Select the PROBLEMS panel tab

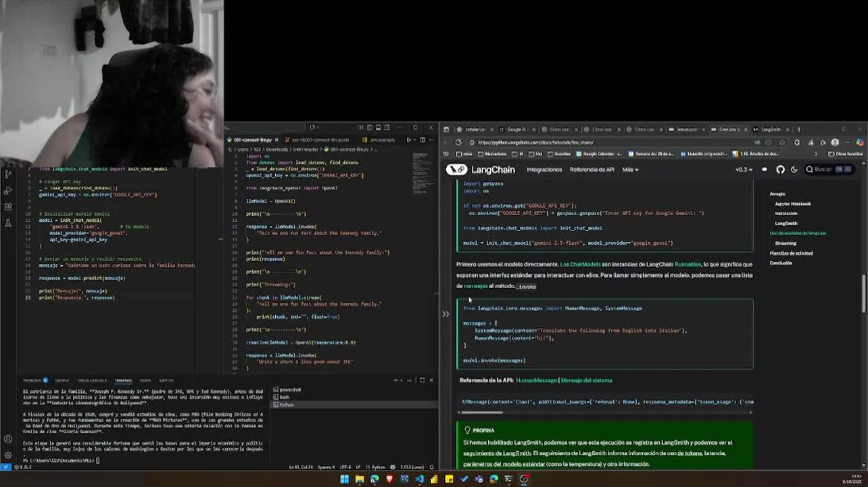pyautogui.click(x=35, y=380)
